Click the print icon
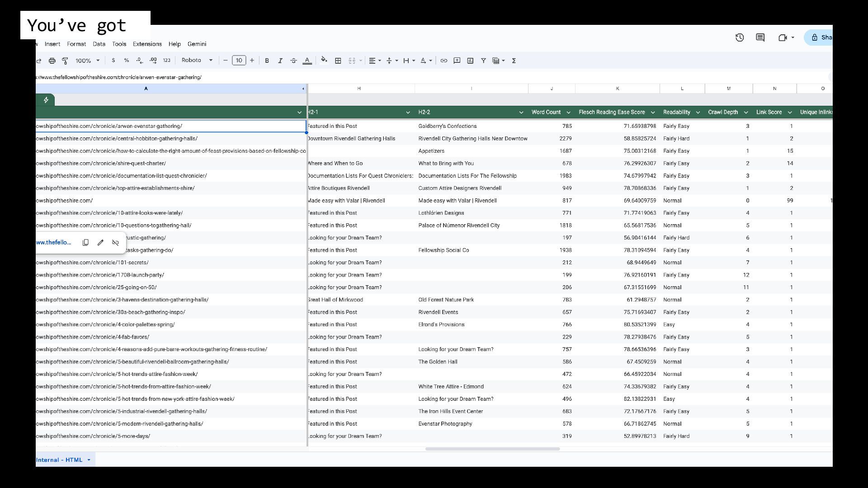The image size is (868, 488). [x=52, y=61]
